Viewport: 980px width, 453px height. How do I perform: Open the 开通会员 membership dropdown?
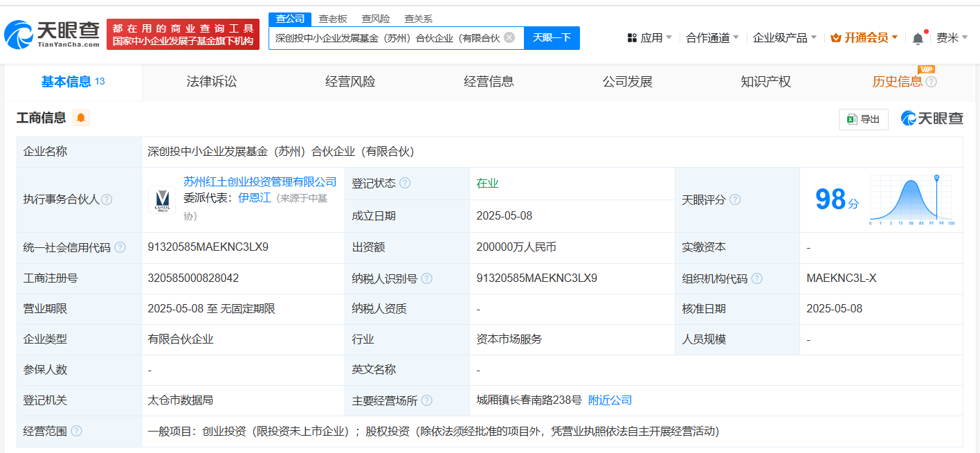click(864, 37)
